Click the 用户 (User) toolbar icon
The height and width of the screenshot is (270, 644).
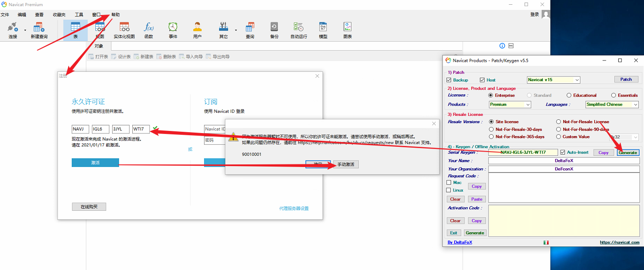[197, 30]
